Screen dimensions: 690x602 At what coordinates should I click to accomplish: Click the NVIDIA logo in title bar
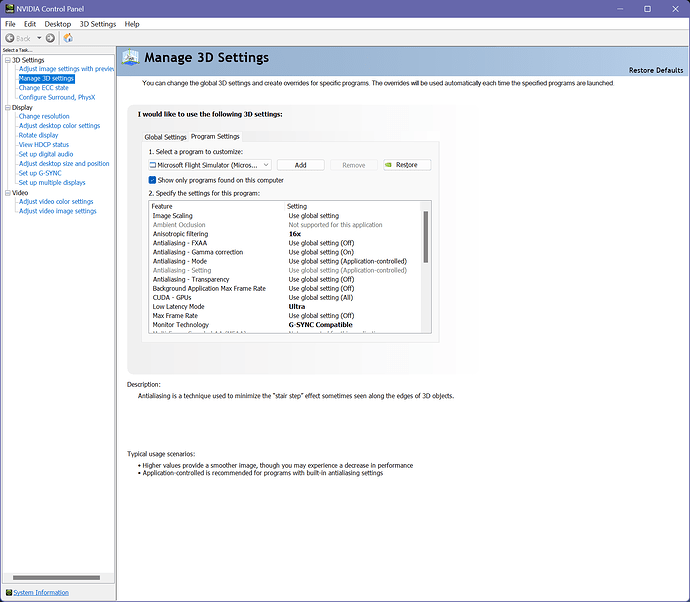point(8,8)
